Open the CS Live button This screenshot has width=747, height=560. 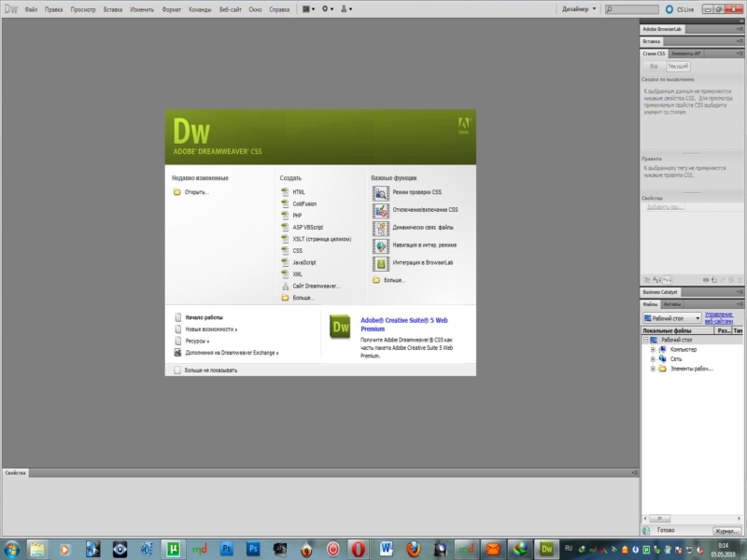point(680,9)
